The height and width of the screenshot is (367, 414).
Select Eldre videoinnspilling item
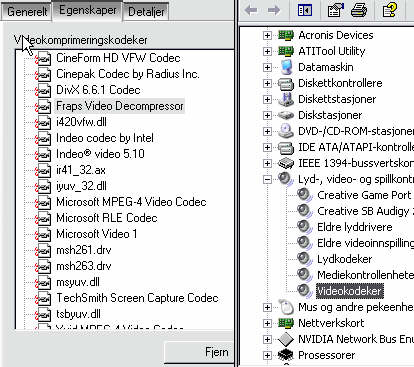click(365, 243)
